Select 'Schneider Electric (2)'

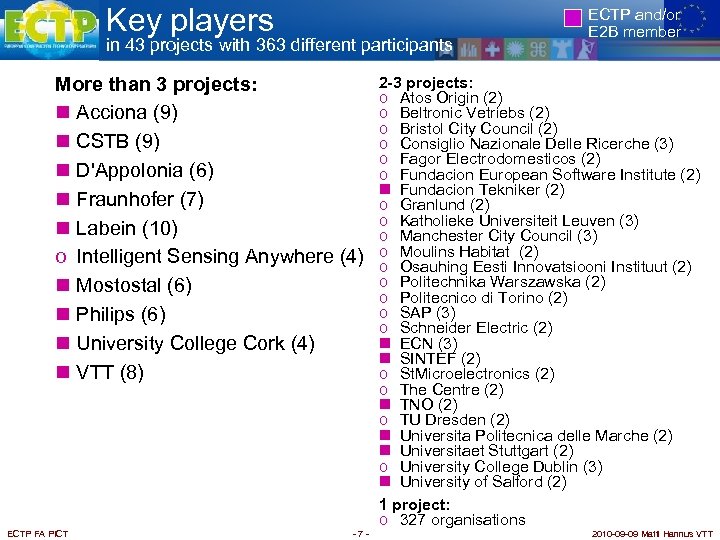[476, 328]
